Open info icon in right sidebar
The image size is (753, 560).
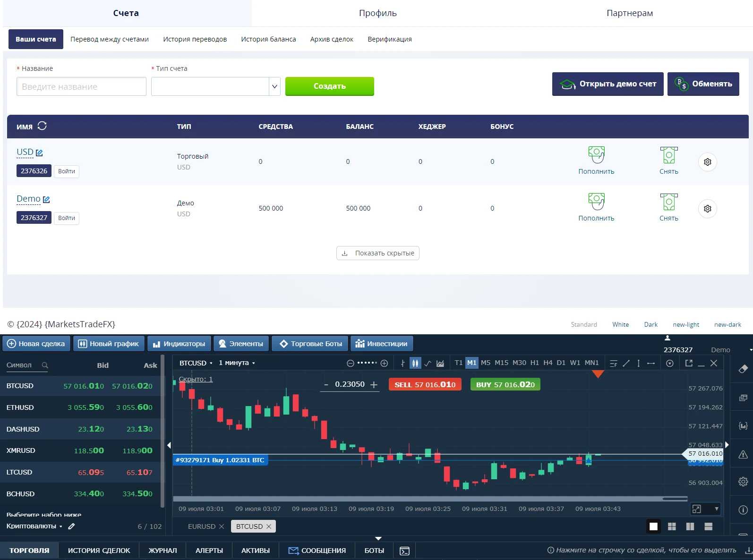[743, 510]
